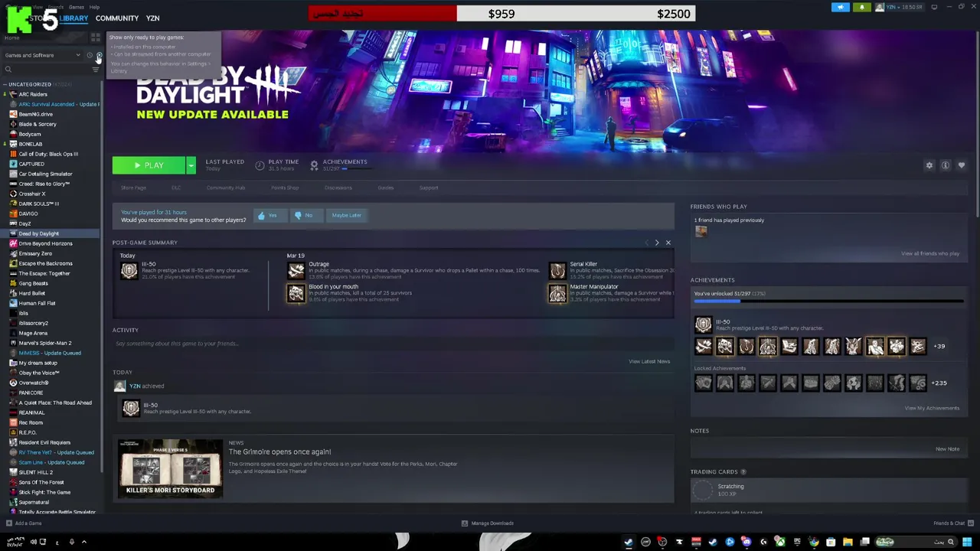Open game settings gear icon
The image size is (980, 551).
[929, 165]
